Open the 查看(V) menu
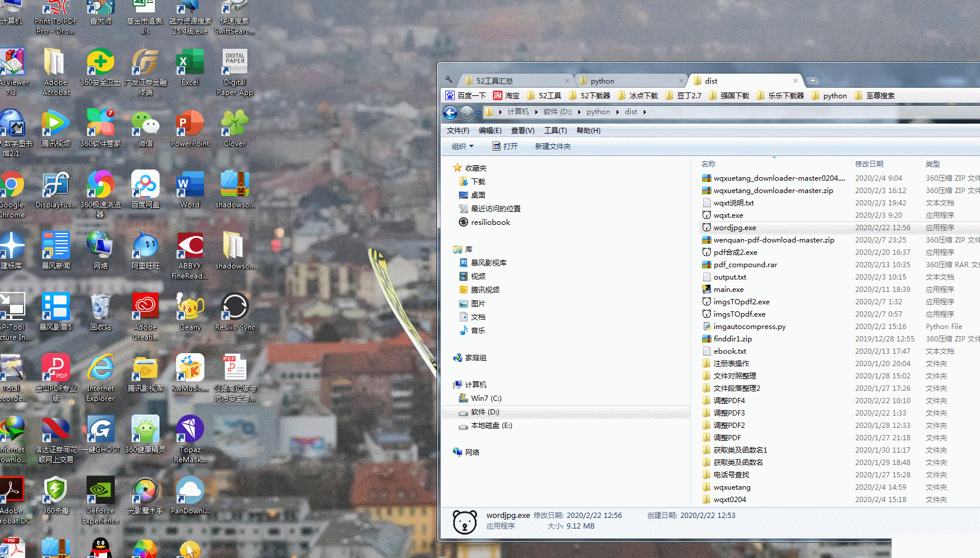The width and height of the screenshot is (980, 558). pyautogui.click(x=522, y=131)
